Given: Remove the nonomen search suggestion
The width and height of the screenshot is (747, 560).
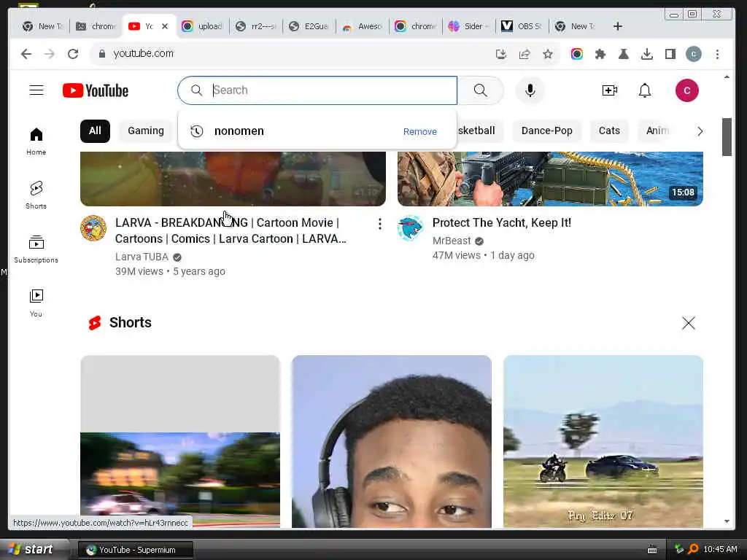Looking at the screenshot, I should 419,131.
